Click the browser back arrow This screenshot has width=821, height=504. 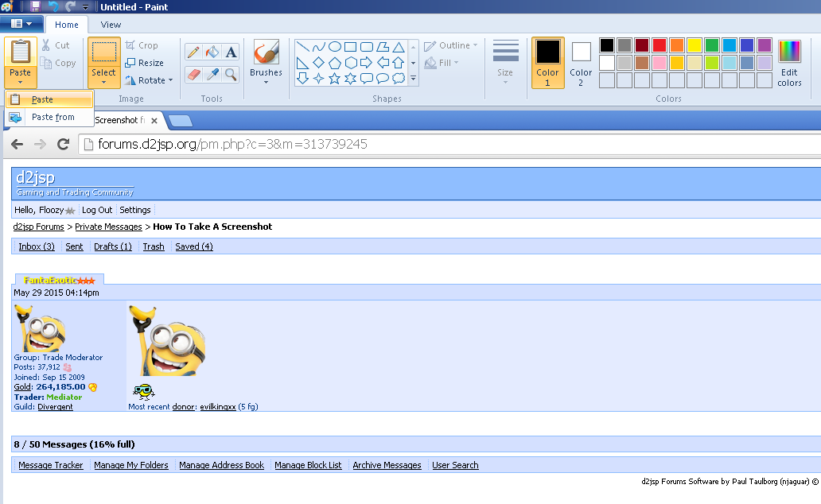[x=18, y=145]
